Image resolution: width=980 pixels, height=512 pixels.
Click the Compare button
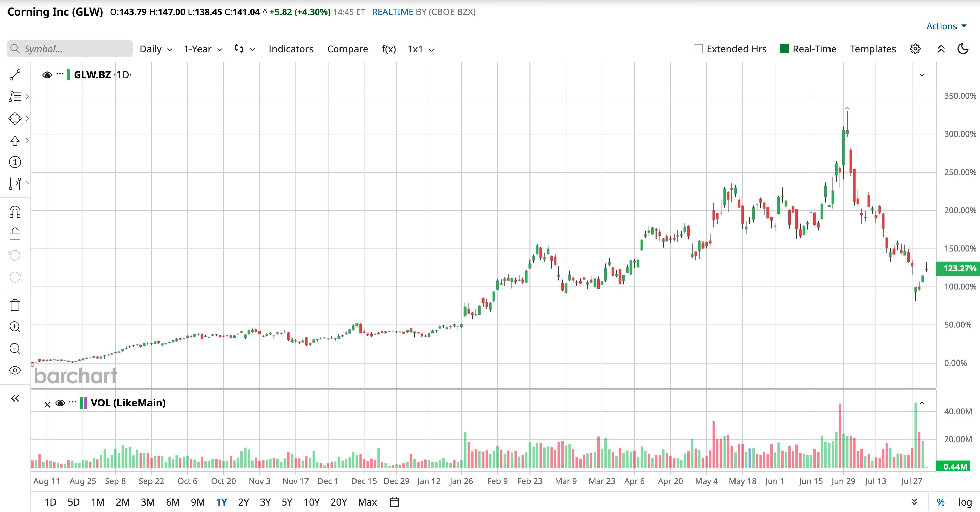pos(347,49)
